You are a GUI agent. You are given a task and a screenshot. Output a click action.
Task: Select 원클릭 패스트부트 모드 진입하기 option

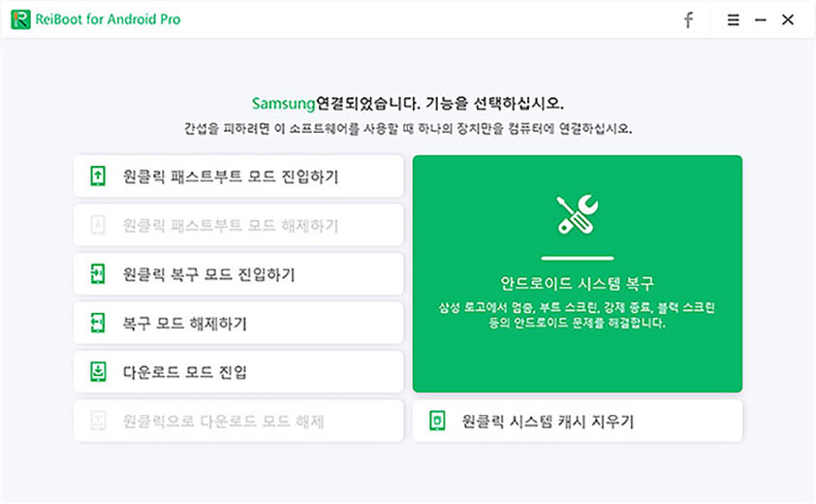[x=238, y=176]
